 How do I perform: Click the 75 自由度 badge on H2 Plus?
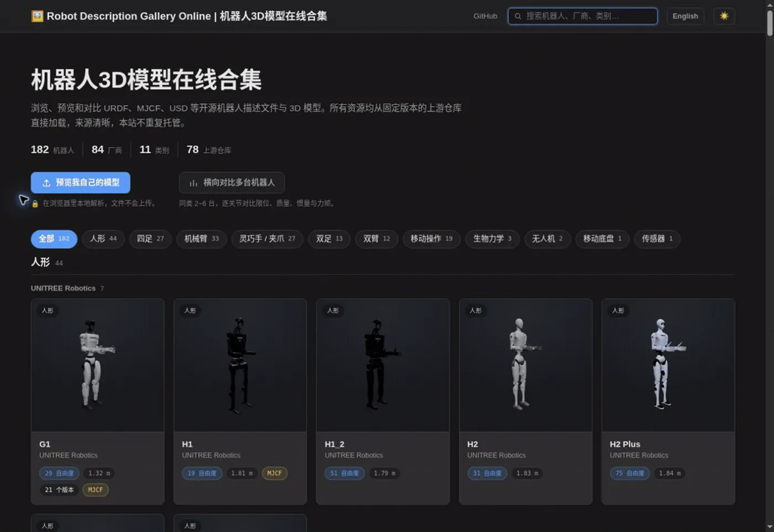[630, 473]
